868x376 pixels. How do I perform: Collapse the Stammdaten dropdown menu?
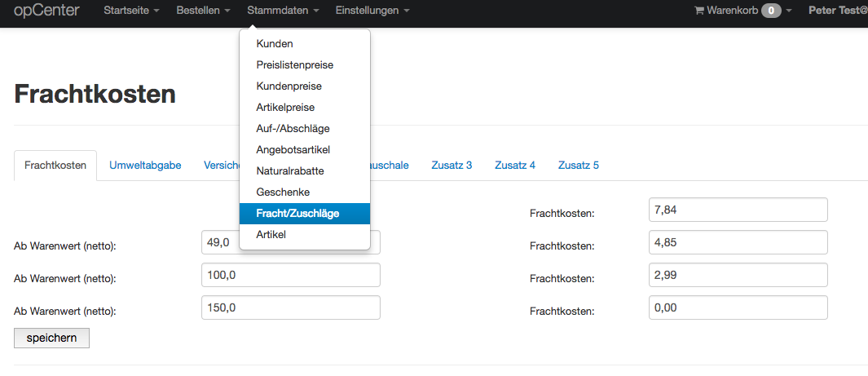[283, 11]
